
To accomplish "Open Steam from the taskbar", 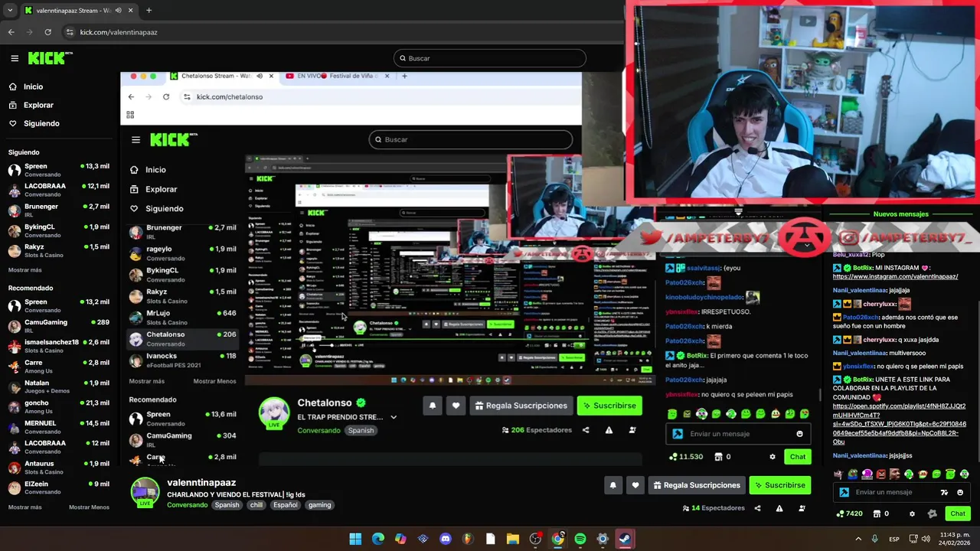I will pyautogui.click(x=625, y=539).
